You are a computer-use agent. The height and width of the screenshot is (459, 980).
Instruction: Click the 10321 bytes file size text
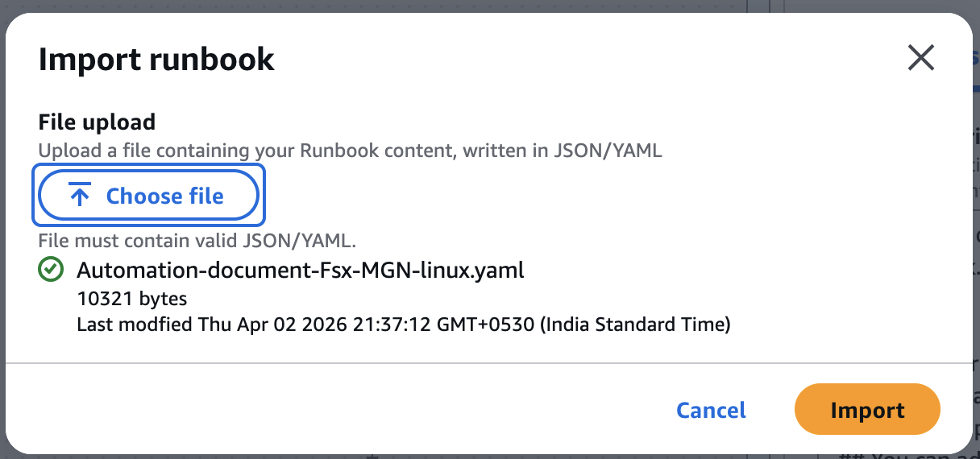coord(132,299)
